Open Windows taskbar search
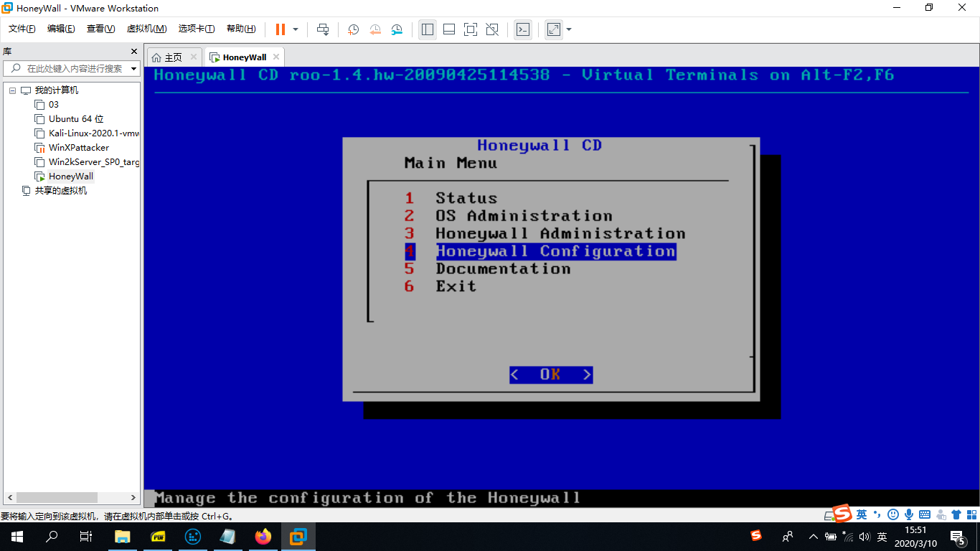 (x=52, y=537)
